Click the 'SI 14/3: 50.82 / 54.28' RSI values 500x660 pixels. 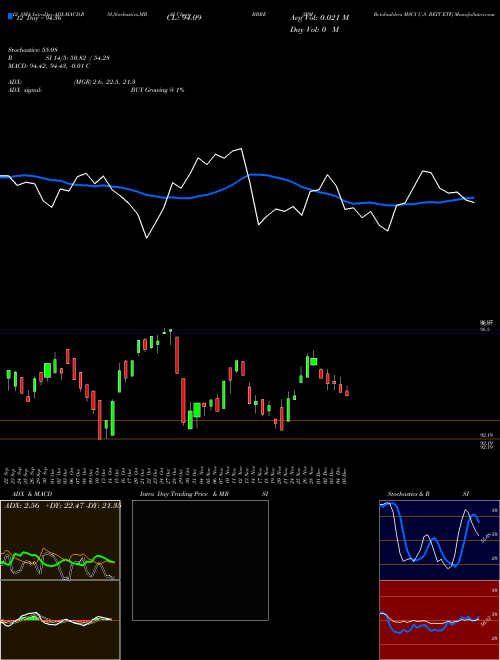pyautogui.click(x=78, y=58)
